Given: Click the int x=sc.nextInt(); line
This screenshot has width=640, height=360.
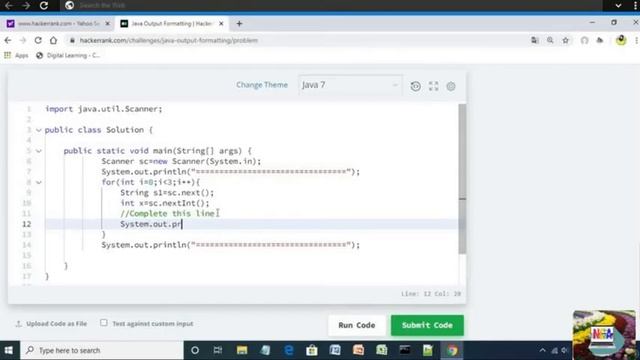Looking at the screenshot, I should pyautogui.click(x=164, y=203).
